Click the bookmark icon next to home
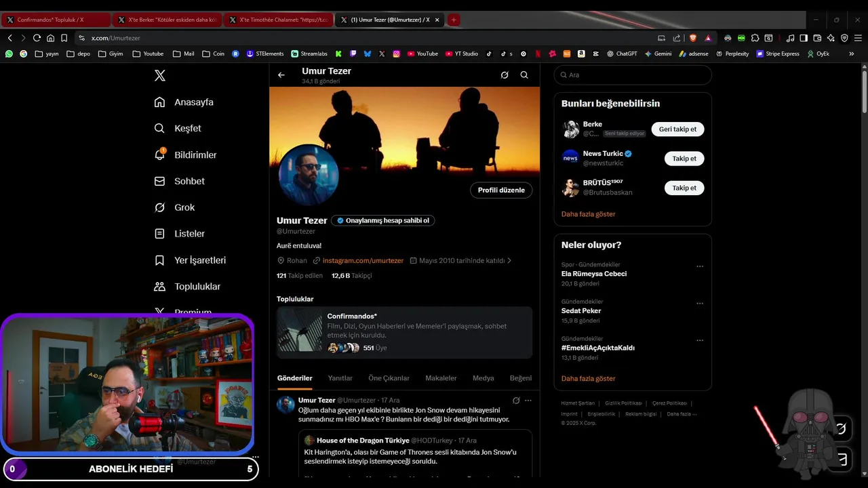868x488 pixels. (x=64, y=38)
